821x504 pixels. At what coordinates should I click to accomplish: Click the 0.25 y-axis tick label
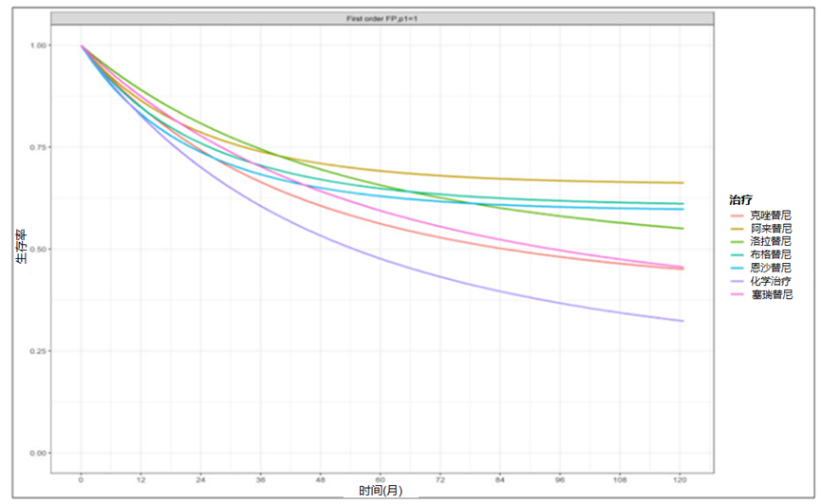click(38, 351)
